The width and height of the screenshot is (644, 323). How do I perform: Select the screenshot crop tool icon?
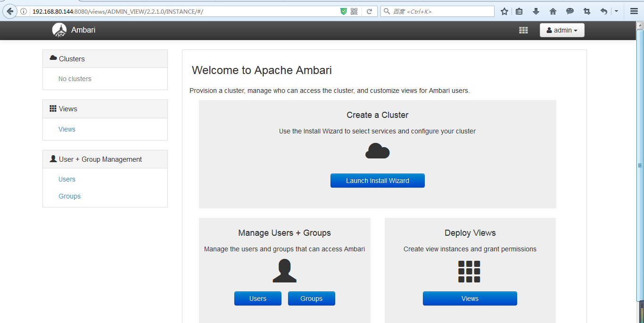tap(587, 11)
